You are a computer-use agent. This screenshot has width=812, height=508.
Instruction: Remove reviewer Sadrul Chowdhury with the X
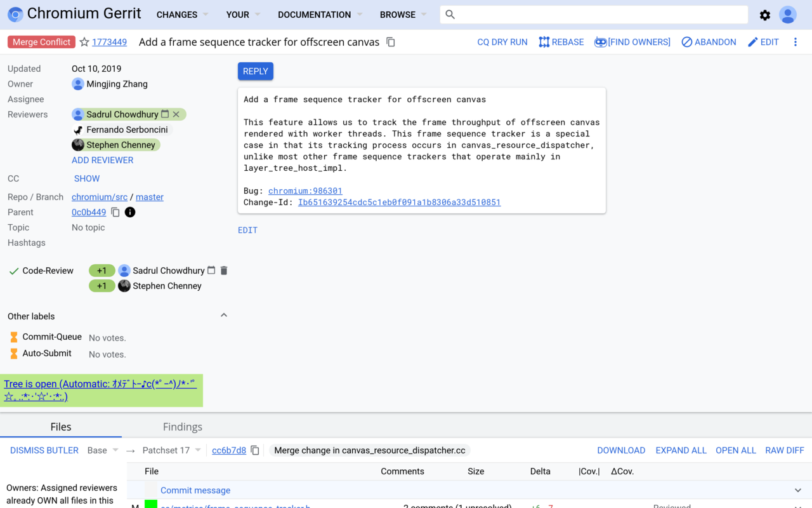coord(176,114)
